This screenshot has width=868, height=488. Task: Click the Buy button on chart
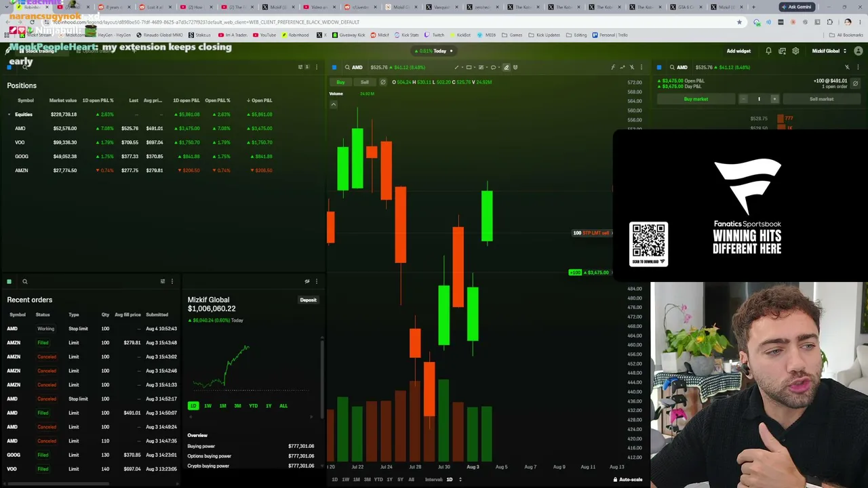tap(340, 82)
